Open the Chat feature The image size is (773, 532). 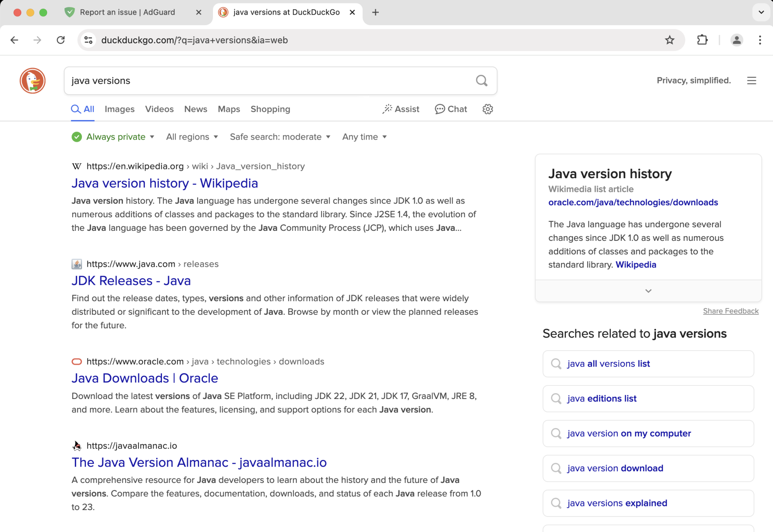(451, 109)
